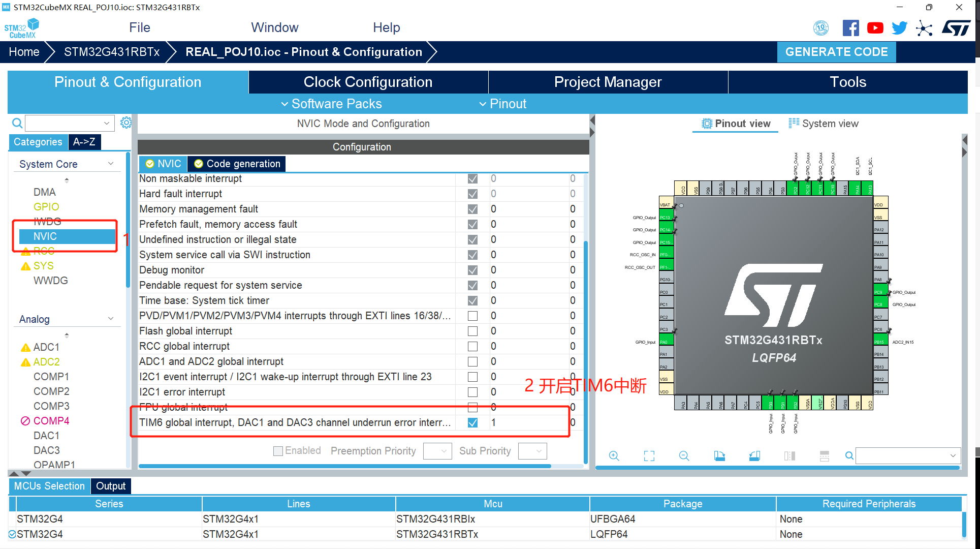
Task: Expand the Pinout dropdown menu
Action: click(x=503, y=104)
